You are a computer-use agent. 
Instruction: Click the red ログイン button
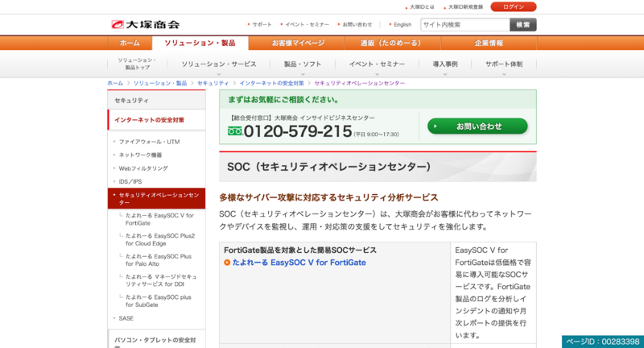click(513, 6)
